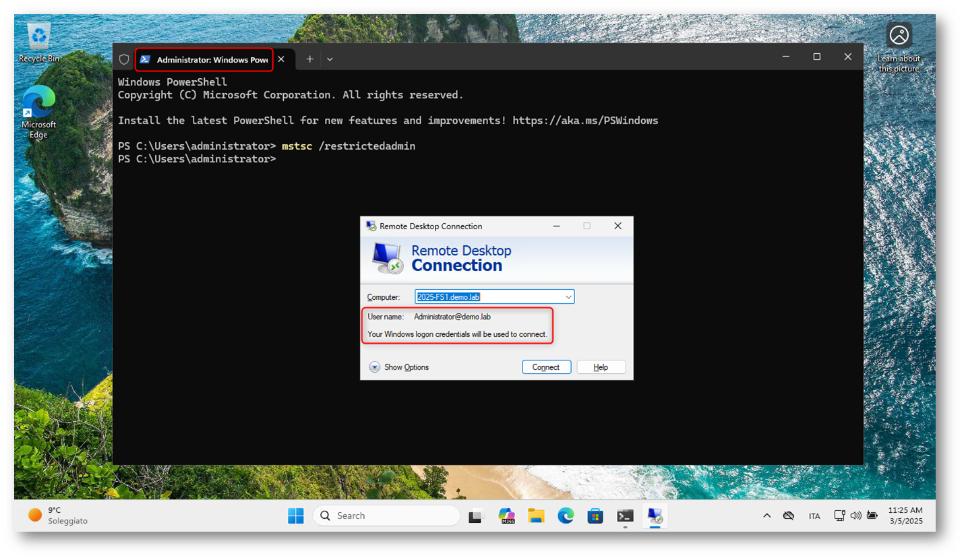This screenshot has height=560, width=964.
Task: Open the clock showing 11:25 AM
Action: (x=905, y=516)
